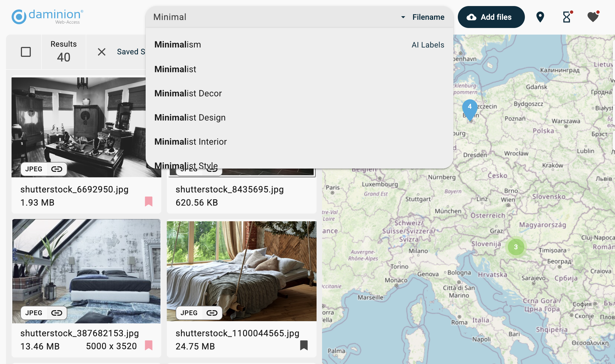Image resolution: width=615 pixels, height=364 pixels.
Task: Open the hourglass pending tasks icon
Action: pyautogui.click(x=566, y=17)
